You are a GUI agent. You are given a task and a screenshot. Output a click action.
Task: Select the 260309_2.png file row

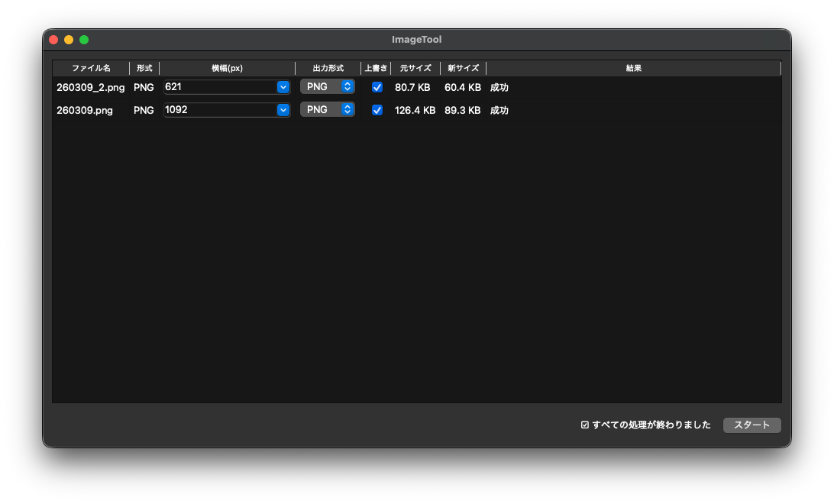(x=90, y=88)
